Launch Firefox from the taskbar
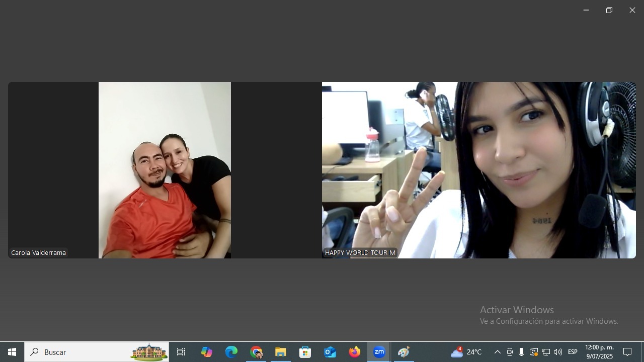The width and height of the screenshot is (644, 362). click(x=355, y=352)
